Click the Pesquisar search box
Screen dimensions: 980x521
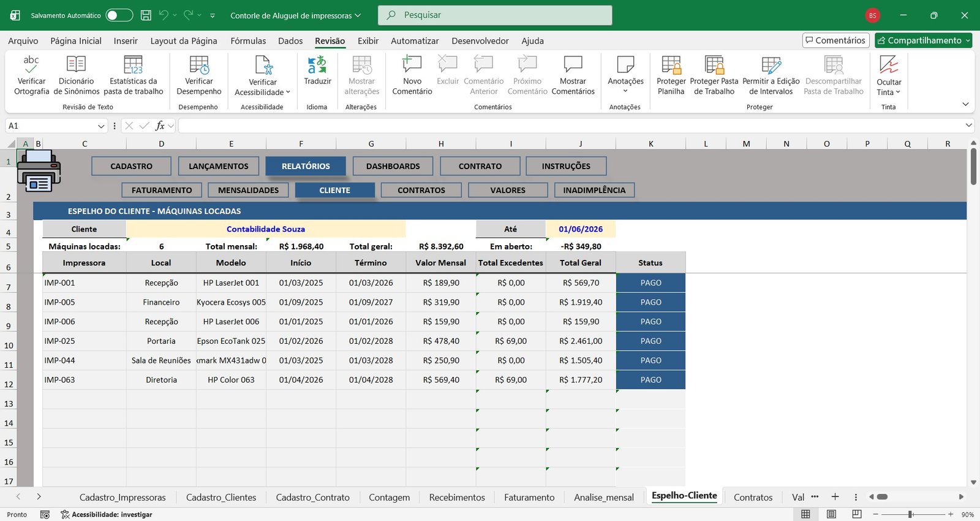point(495,15)
